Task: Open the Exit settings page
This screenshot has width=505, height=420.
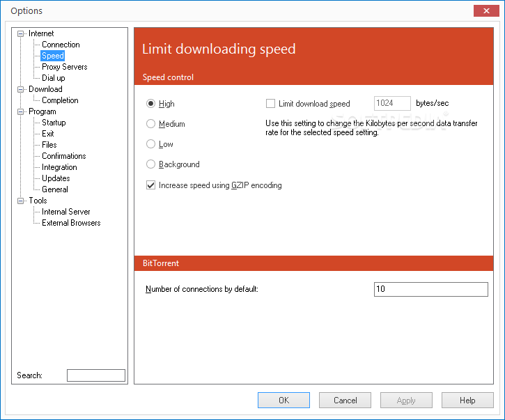Action: point(48,134)
